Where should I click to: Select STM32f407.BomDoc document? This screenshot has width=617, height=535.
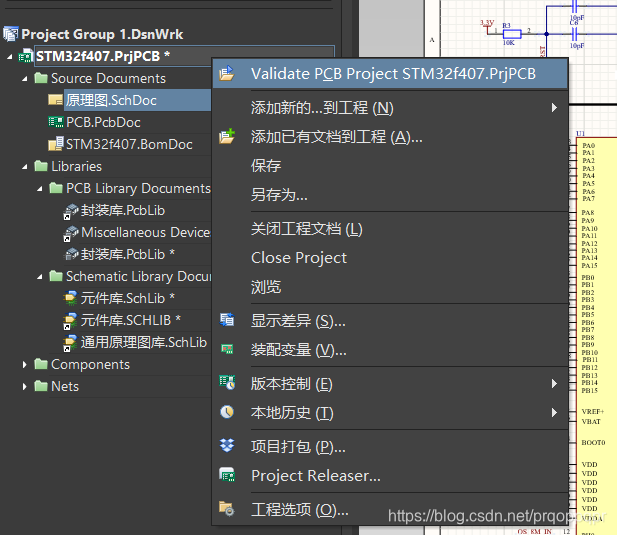pos(128,144)
